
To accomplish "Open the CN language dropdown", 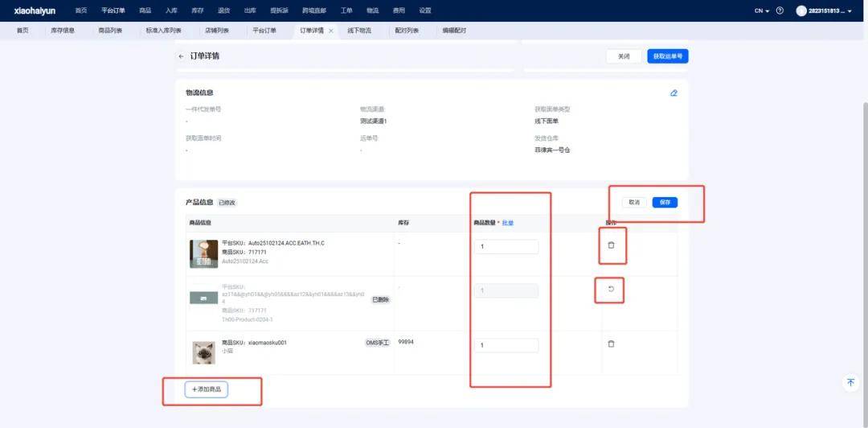I will (x=762, y=10).
